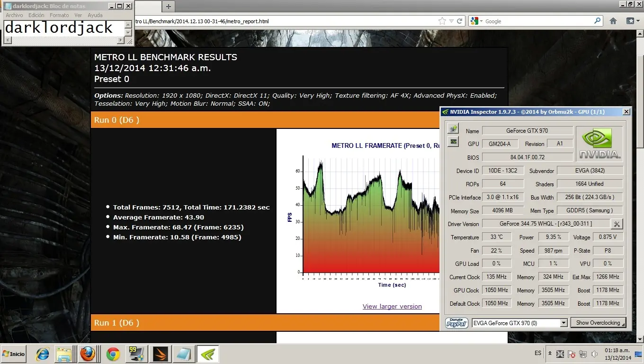This screenshot has width=644, height=364.
Task: Click the Mem Type value GDDR5 (Samsung)
Action: click(590, 210)
